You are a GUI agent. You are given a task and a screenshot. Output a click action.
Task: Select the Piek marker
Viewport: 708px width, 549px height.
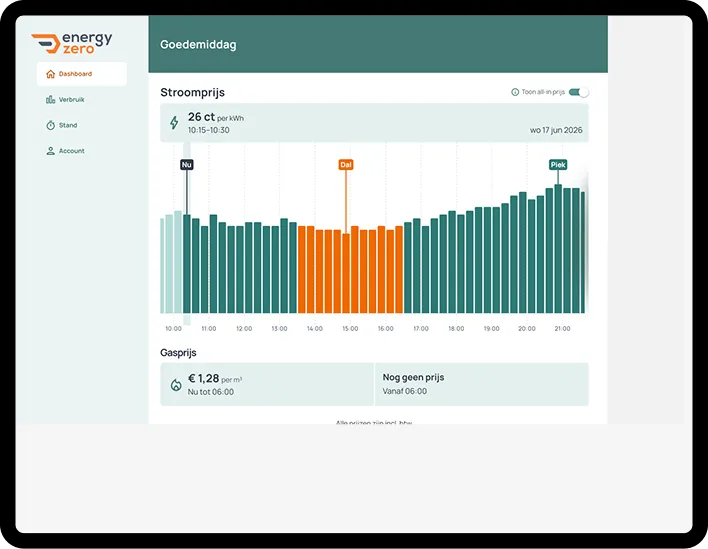coord(558,165)
